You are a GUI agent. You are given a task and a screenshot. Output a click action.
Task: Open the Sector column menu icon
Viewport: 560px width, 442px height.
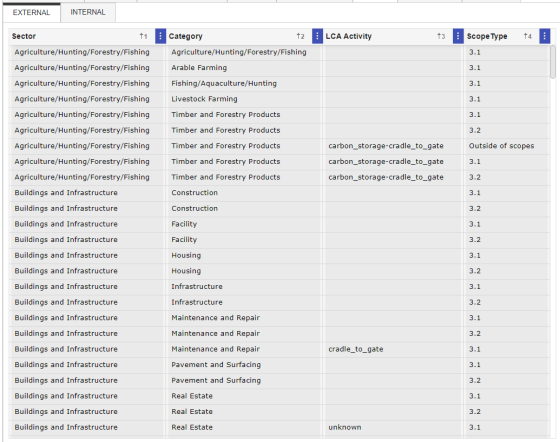click(x=160, y=36)
